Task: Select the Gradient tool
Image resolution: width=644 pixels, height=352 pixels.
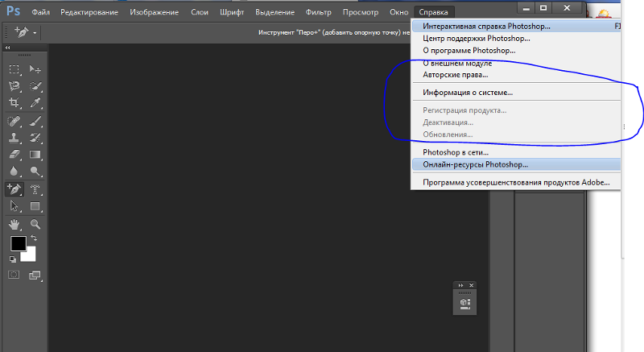Action: 35,155
